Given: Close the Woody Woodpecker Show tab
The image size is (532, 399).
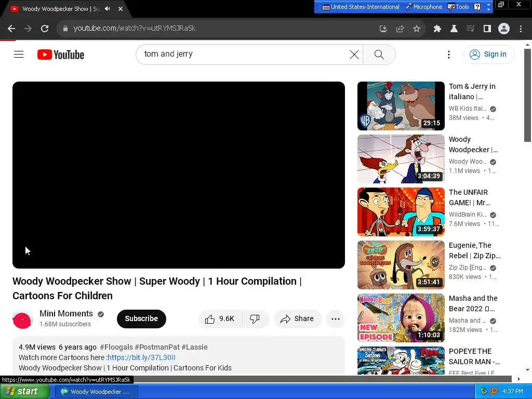Looking at the screenshot, I should (x=121, y=9).
